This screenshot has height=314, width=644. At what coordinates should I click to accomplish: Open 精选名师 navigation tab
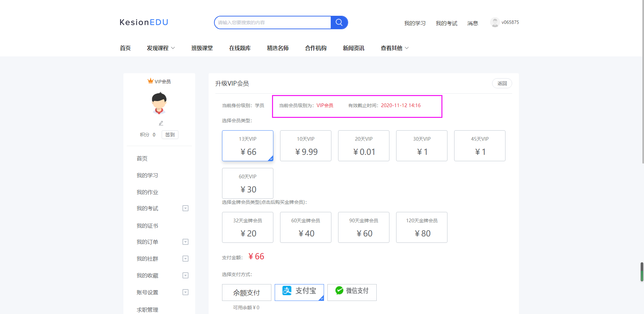click(278, 48)
